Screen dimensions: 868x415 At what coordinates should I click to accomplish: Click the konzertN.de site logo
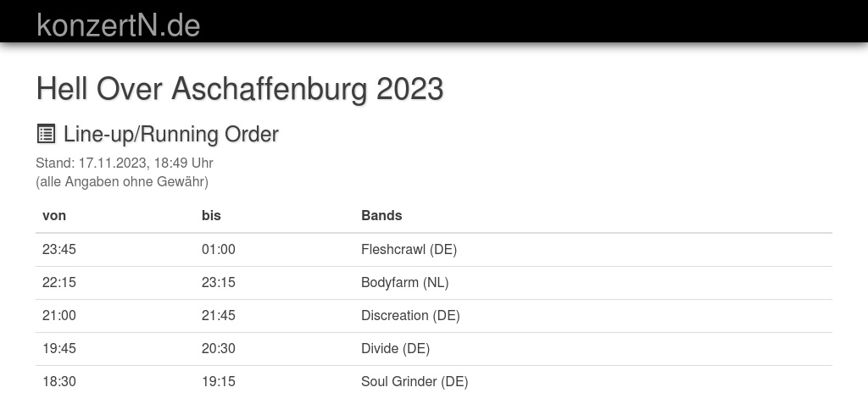119,25
